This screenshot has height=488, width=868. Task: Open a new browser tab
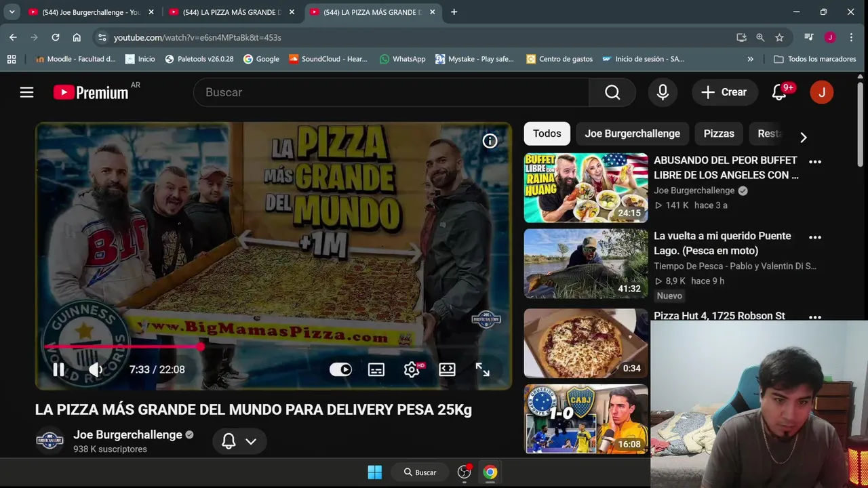(454, 12)
